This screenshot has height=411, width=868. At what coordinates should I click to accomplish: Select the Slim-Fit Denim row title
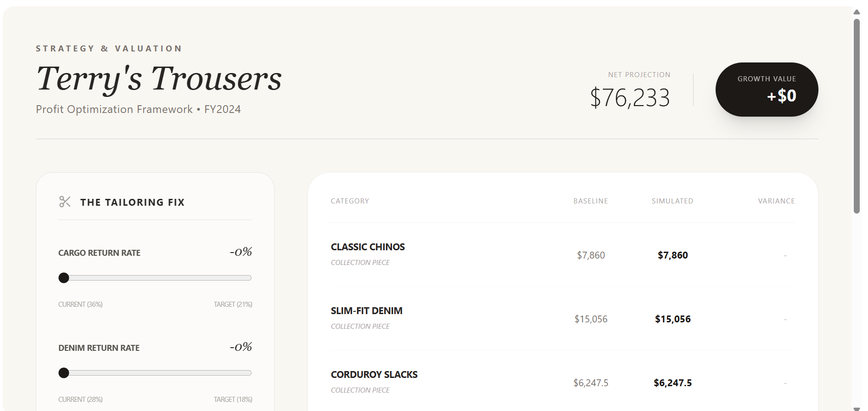366,311
